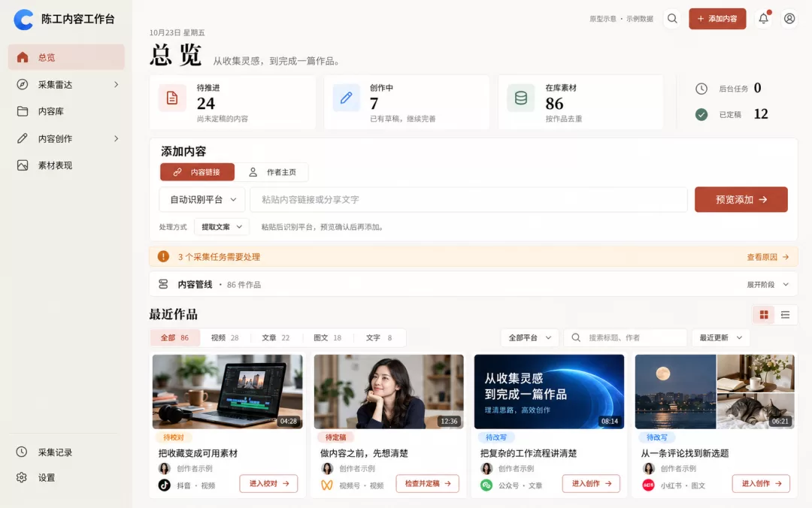Click the 搜索标题、作者 search field
812x508 pixels.
point(625,337)
